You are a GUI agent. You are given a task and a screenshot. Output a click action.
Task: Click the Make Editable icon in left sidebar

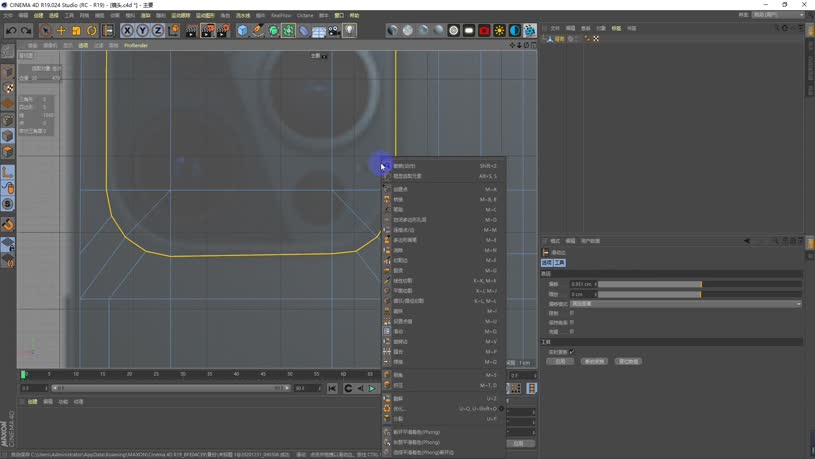8,51
